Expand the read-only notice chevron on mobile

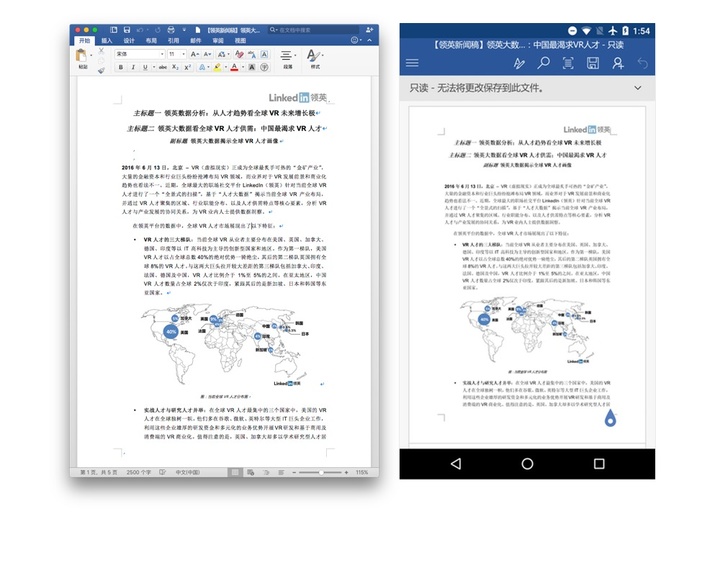click(x=638, y=89)
